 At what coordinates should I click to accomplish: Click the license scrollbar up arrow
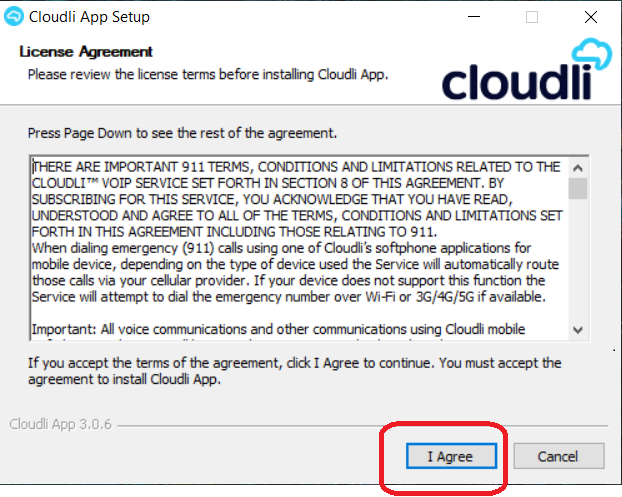[x=578, y=168]
